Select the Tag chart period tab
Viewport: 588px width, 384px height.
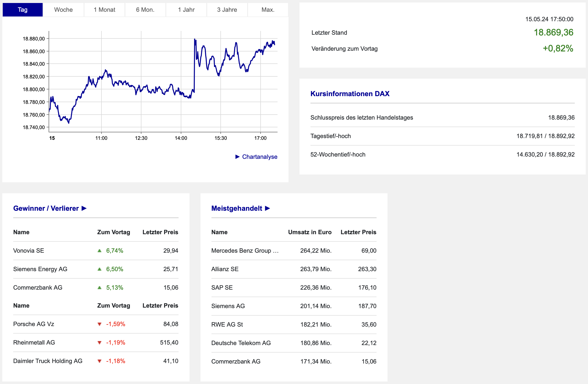coord(22,10)
